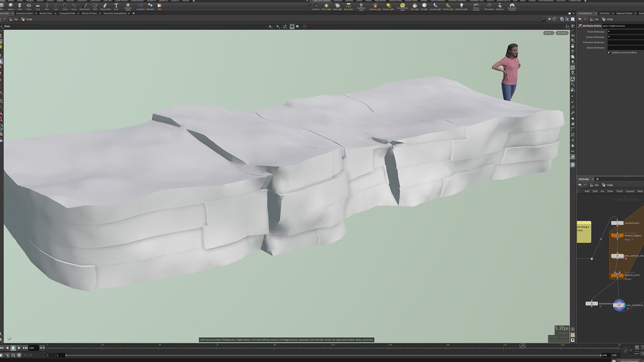Screen dimensions: 644x362
Task: Select the VR Camera shelf tool
Action: point(489,5)
